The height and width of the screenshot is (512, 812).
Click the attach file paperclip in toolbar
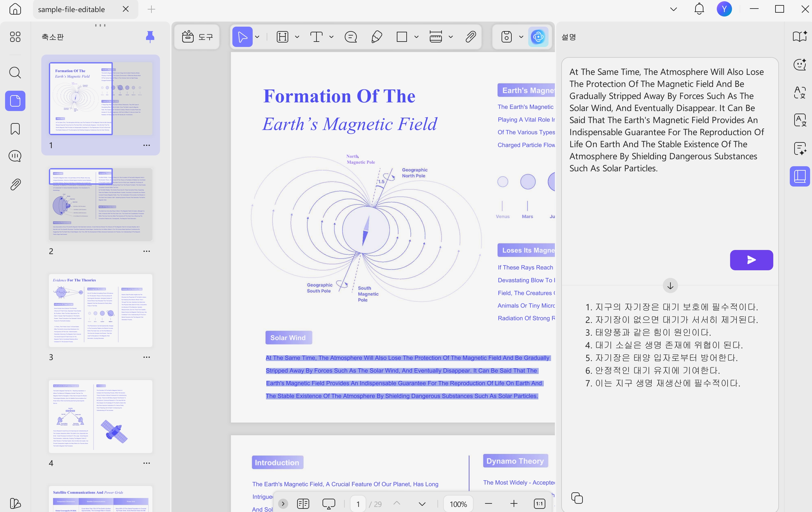[471, 37]
